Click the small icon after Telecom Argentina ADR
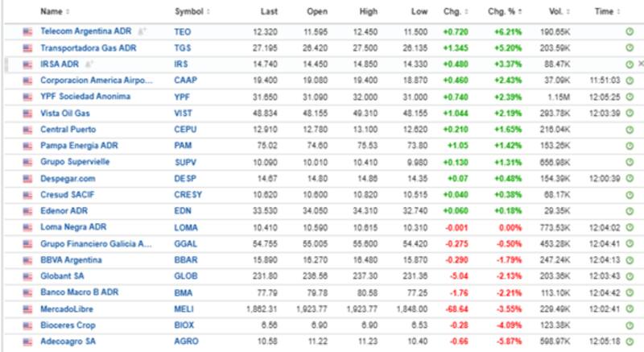Image resolution: width=644 pixels, height=352 pixels. click(142, 31)
